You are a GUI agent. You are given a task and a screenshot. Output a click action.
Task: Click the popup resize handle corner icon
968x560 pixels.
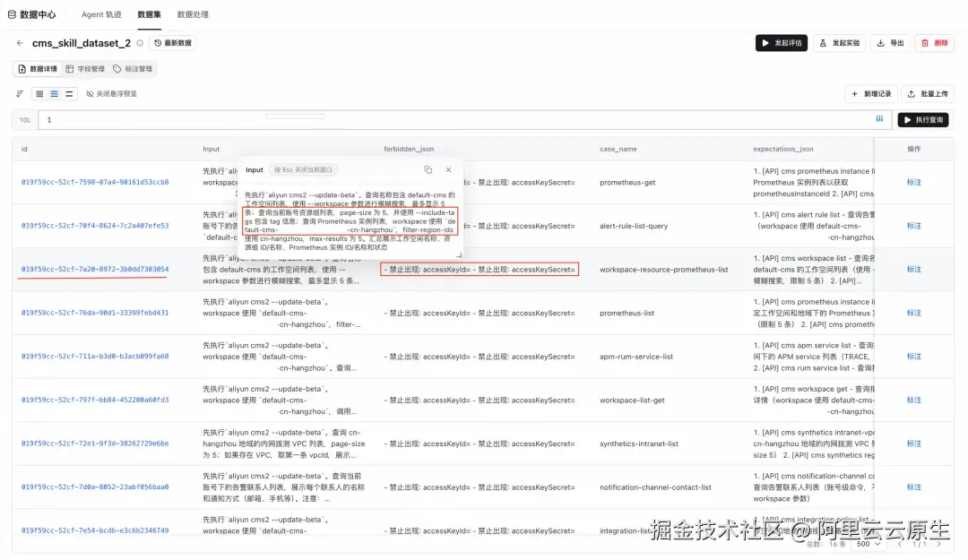click(459, 254)
